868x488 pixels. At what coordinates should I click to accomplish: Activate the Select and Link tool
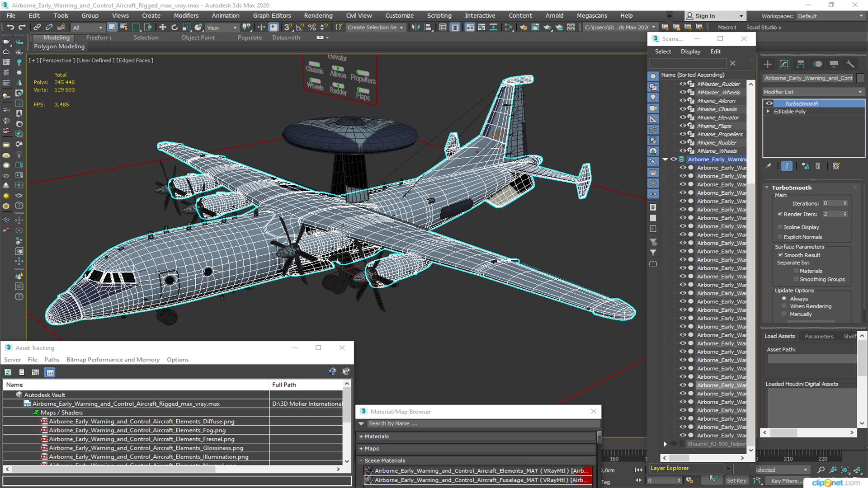37,28
